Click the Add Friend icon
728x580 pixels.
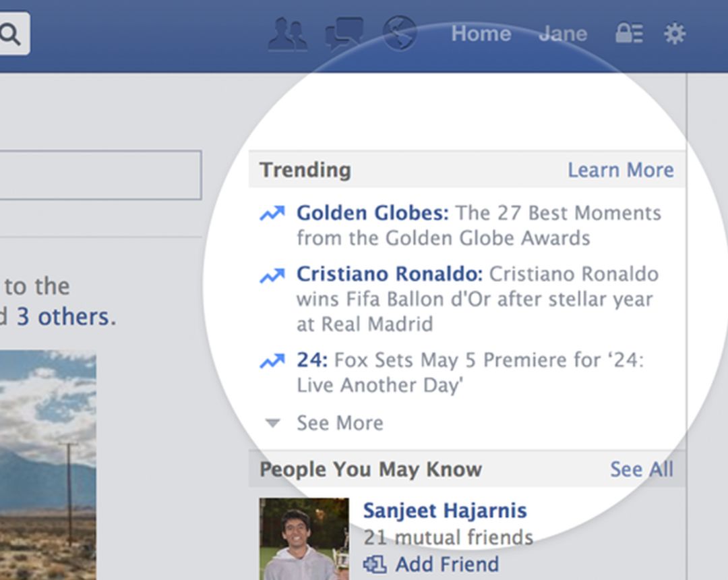(x=375, y=564)
